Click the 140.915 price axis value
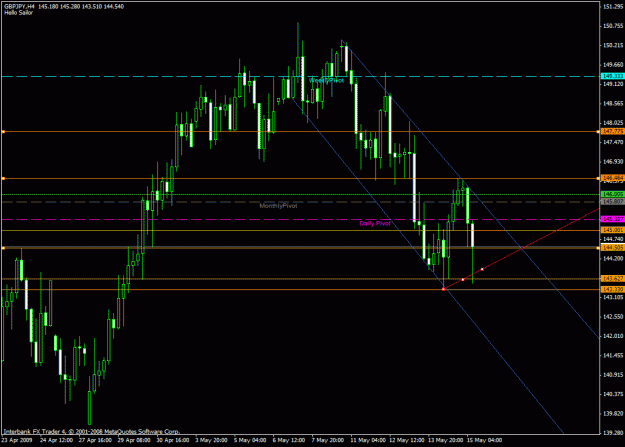 tap(613, 375)
